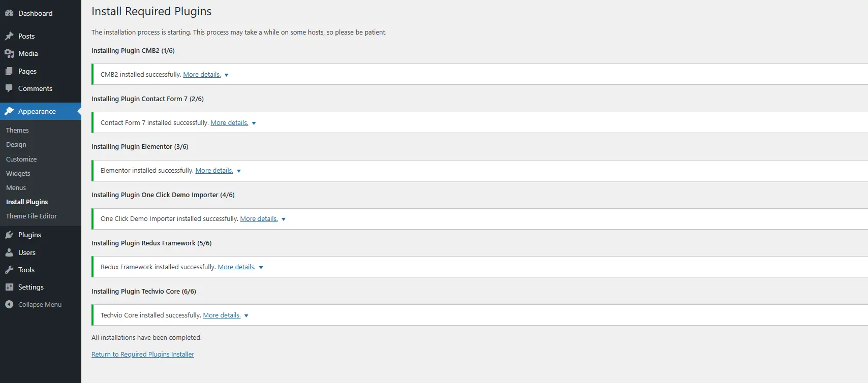This screenshot has height=383, width=868.
Task: Open the Tools menu item
Action: 41,270
